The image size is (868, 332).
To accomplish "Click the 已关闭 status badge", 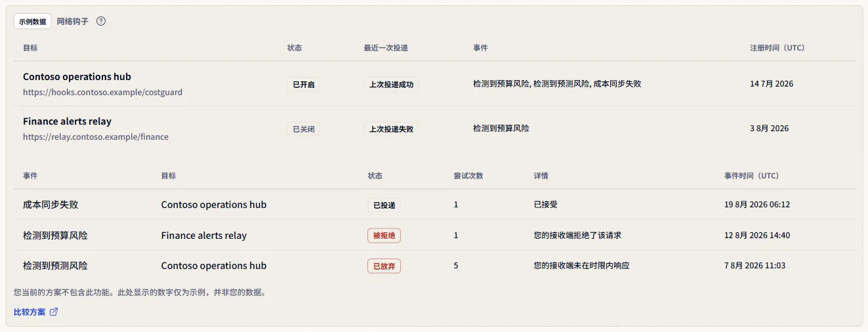I will [x=304, y=129].
